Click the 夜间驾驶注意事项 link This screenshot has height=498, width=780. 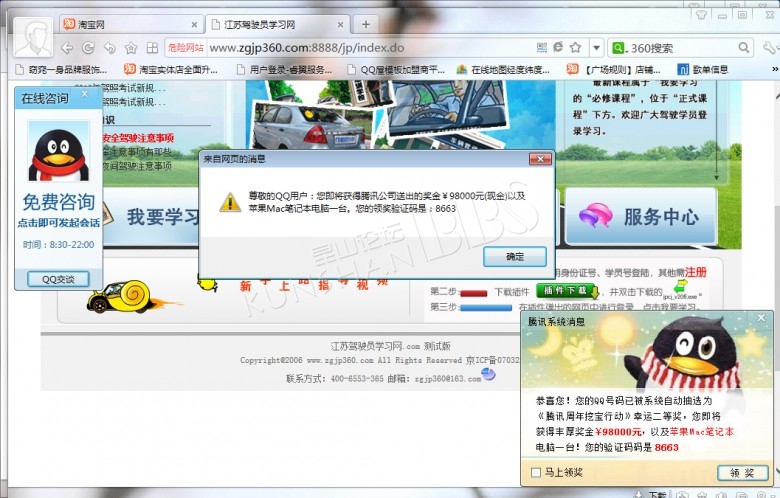pyautogui.click(x=137, y=166)
